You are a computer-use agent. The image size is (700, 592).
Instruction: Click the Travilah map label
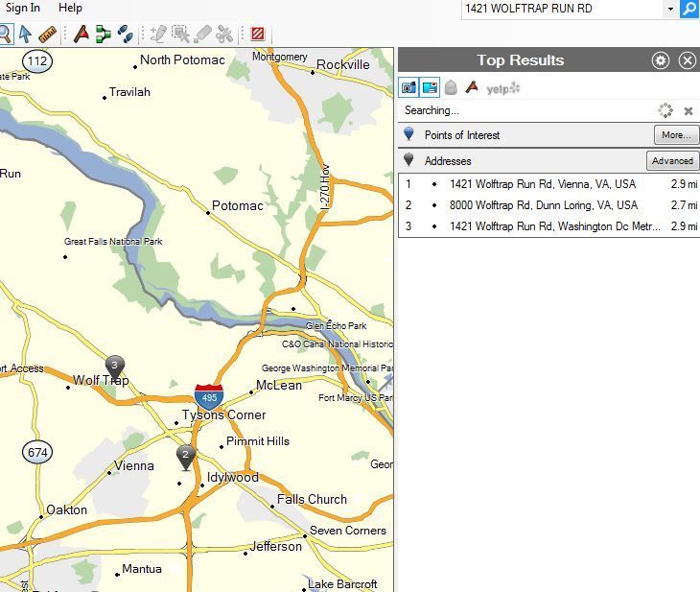[x=129, y=92]
